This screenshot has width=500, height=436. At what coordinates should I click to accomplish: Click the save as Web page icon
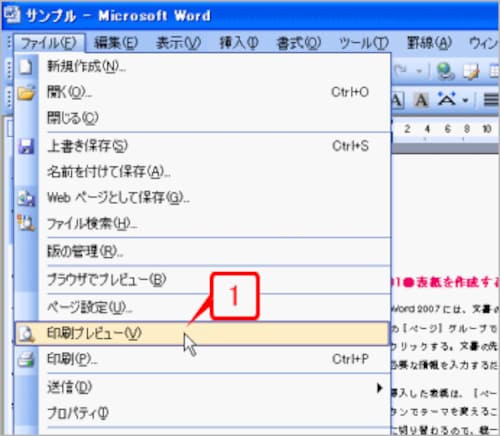pos(26,198)
